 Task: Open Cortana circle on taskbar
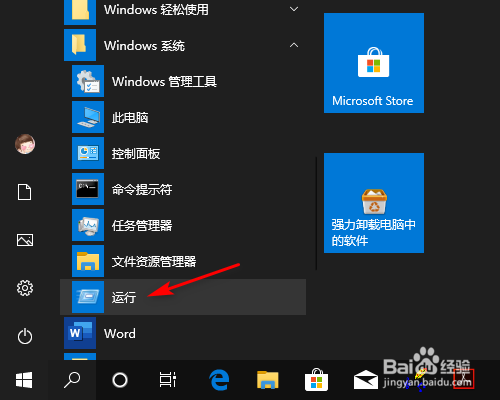(120, 380)
